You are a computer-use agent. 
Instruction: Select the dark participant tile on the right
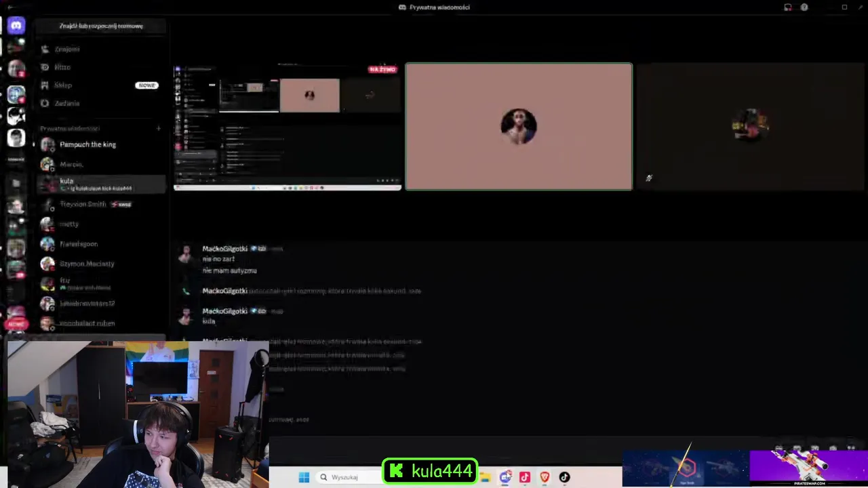click(751, 127)
